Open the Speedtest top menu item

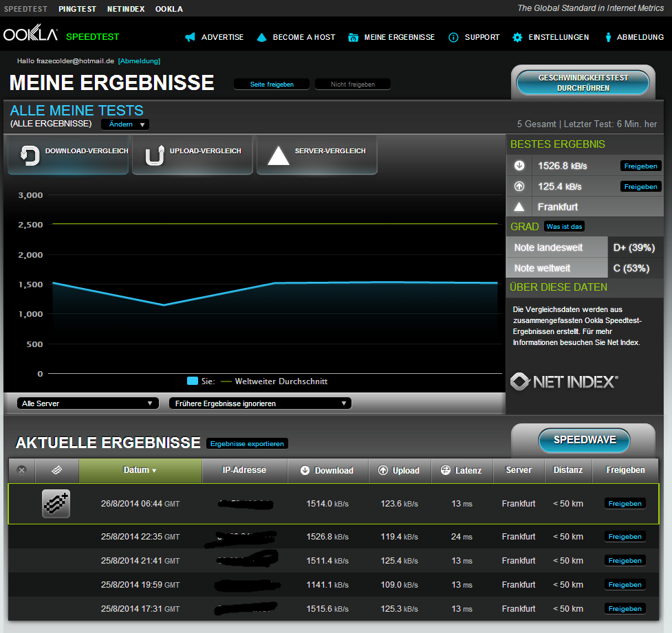click(x=25, y=9)
